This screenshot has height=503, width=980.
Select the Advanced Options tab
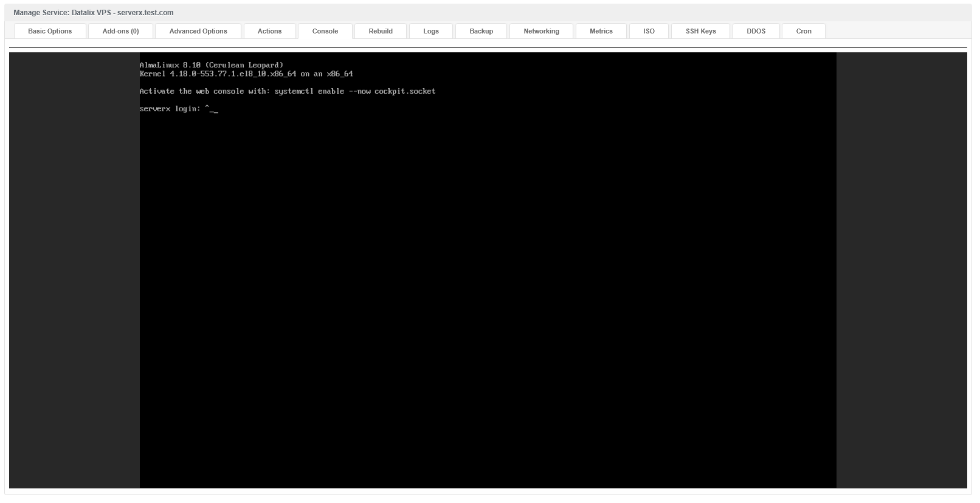(198, 31)
